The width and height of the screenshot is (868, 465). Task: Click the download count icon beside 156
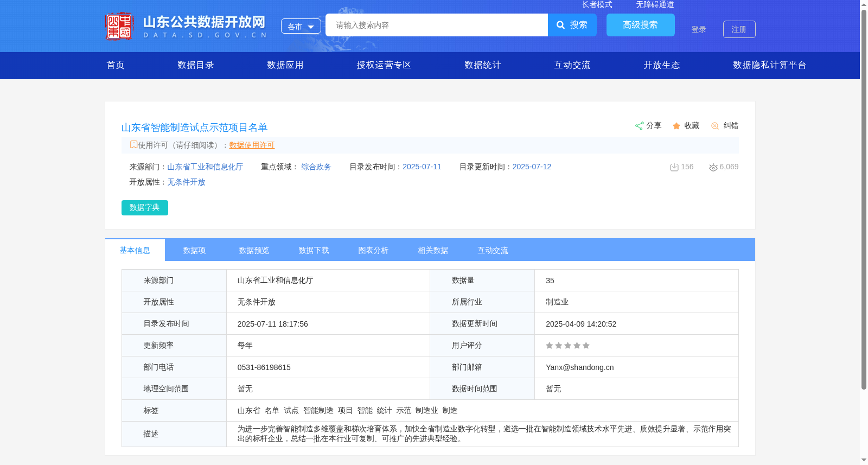coord(674,167)
